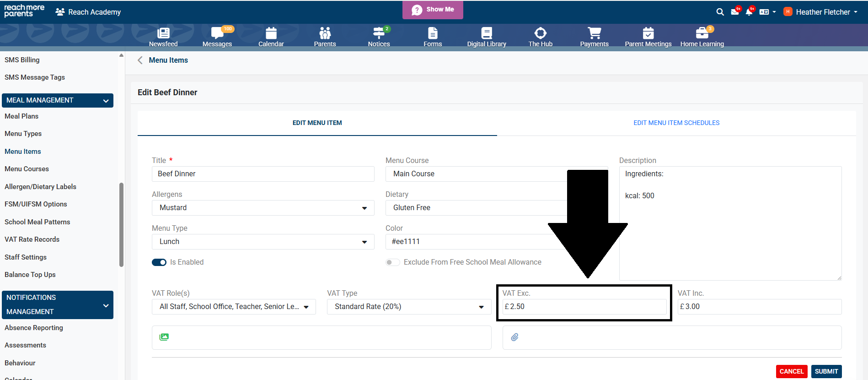Viewport: 868px width, 380px height.
Task: Go to Payments cart icon
Action: click(594, 33)
